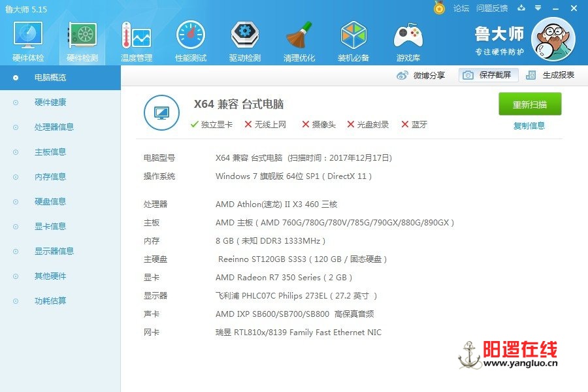588x392 pixels.
Task: Click the red X beside 蓝牙
Action: (x=404, y=124)
